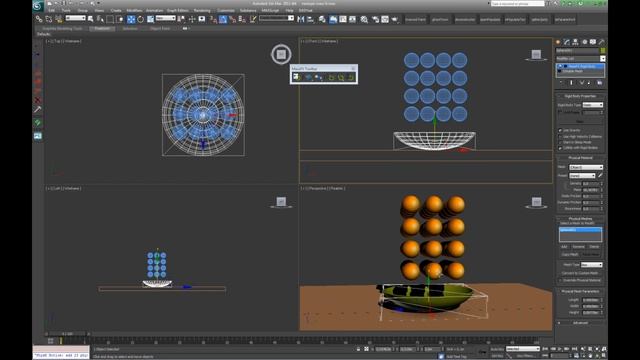Click the Select and Link icon

[x=39, y=19]
